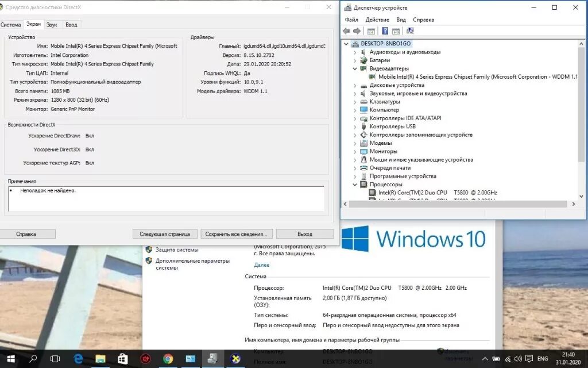This screenshot has height=368, width=588.
Task: Open the Справка menu in Device Manager
Action: click(423, 20)
